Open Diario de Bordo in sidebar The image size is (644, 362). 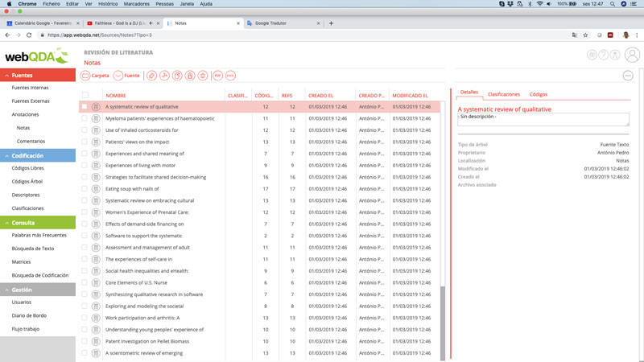click(29, 315)
